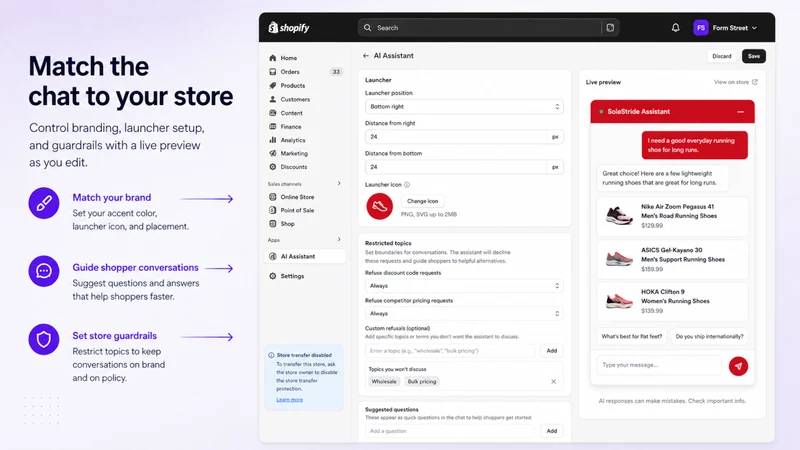Screen dimensions: 800x450
Task: Click the Shopify logo
Action: 289,28
